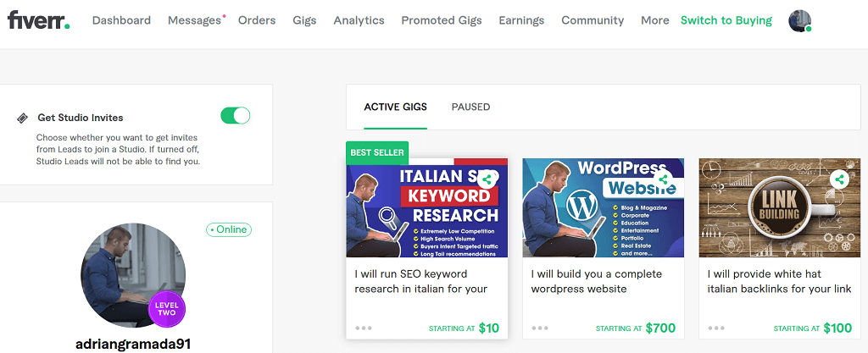
Task: Open 'I will build you a complete wordpress website' title
Action: tap(596, 281)
